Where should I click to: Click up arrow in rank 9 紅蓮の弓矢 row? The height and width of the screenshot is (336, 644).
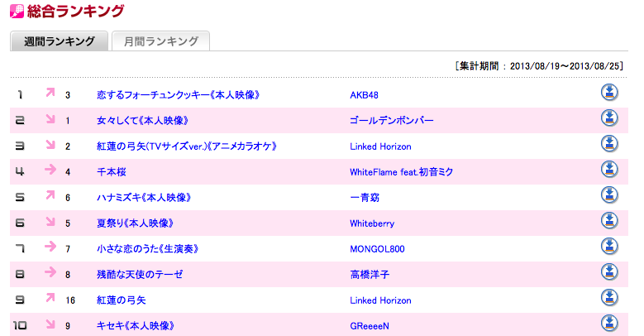50,298
